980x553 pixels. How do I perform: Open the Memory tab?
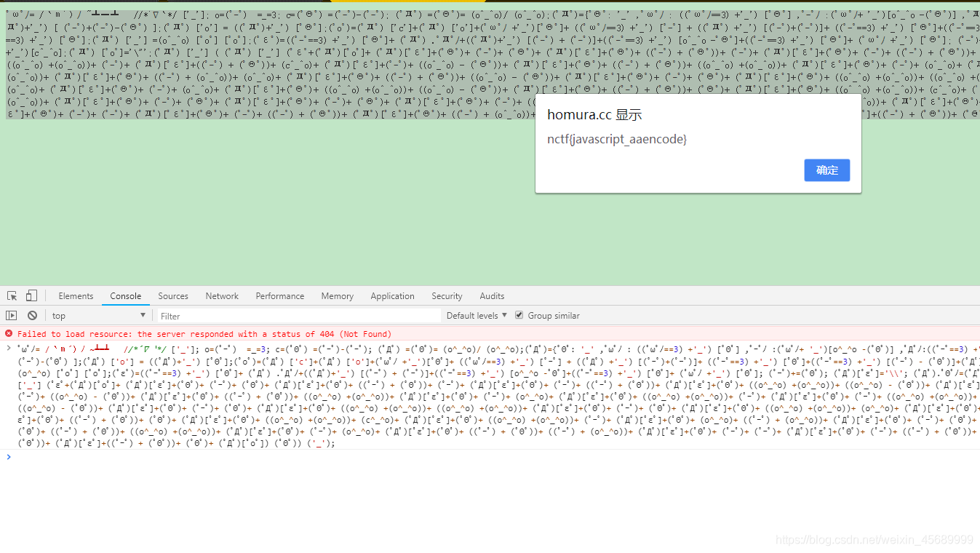click(x=338, y=296)
